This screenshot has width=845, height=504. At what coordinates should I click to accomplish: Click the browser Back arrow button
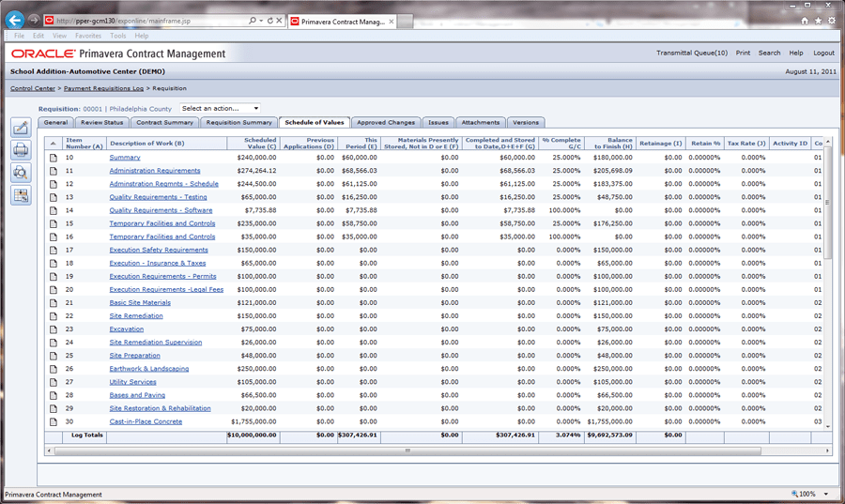[14, 21]
